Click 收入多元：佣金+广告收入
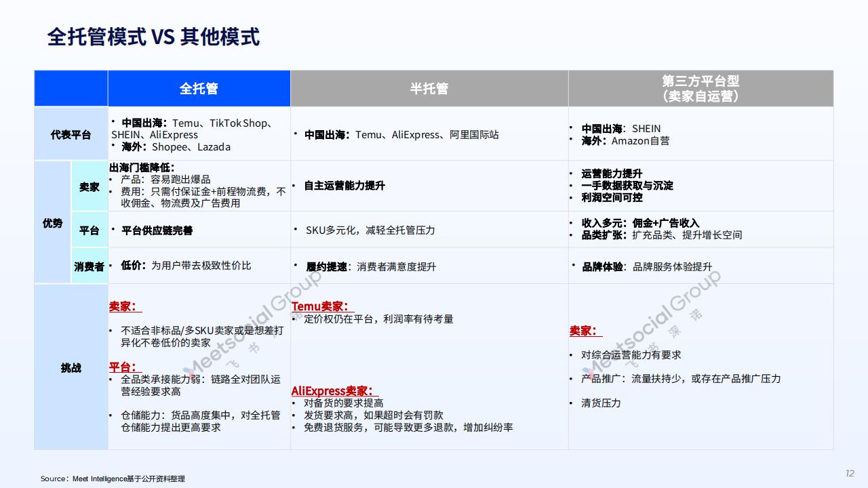 coord(639,223)
